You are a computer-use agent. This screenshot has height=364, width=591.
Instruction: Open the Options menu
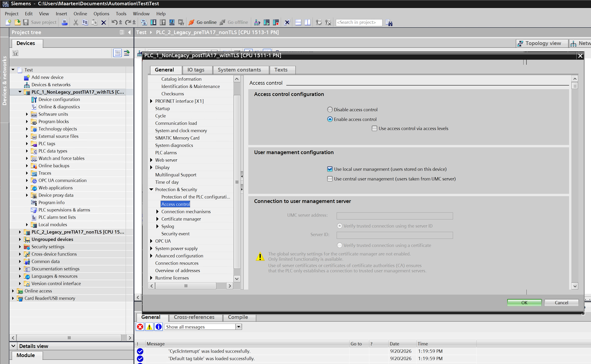pos(101,14)
